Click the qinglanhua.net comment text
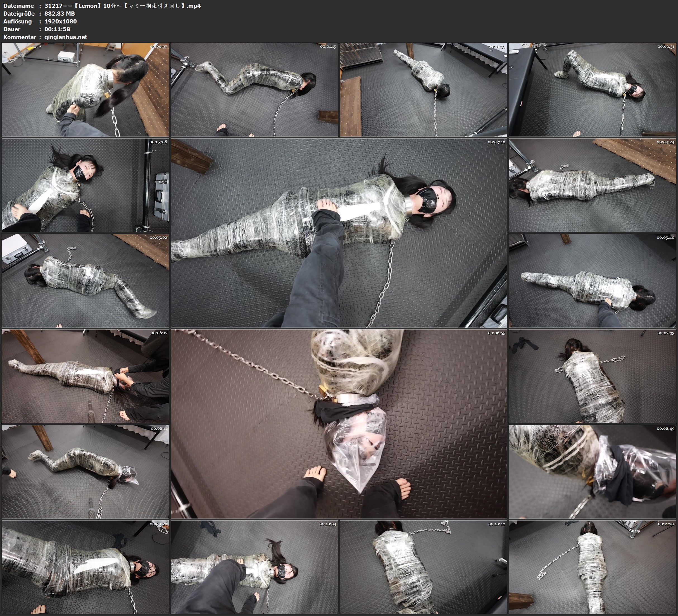This screenshot has height=616, width=678. pos(66,37)
